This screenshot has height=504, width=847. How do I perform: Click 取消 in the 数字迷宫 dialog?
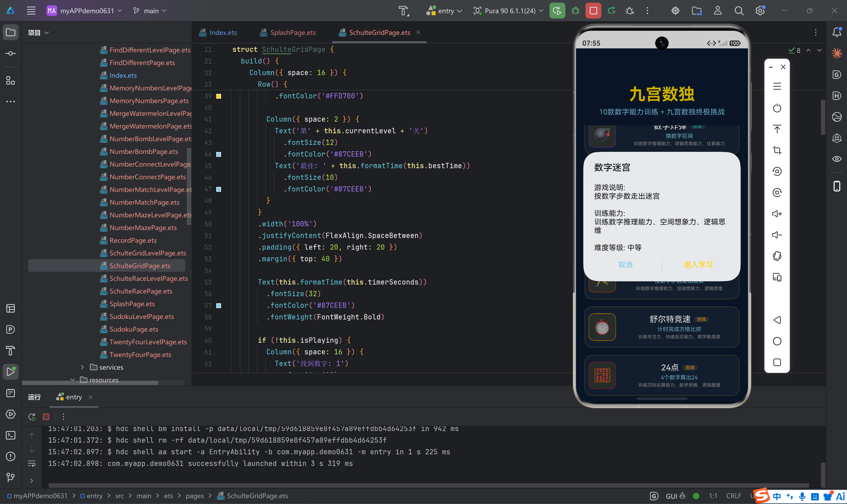point(625,265)
